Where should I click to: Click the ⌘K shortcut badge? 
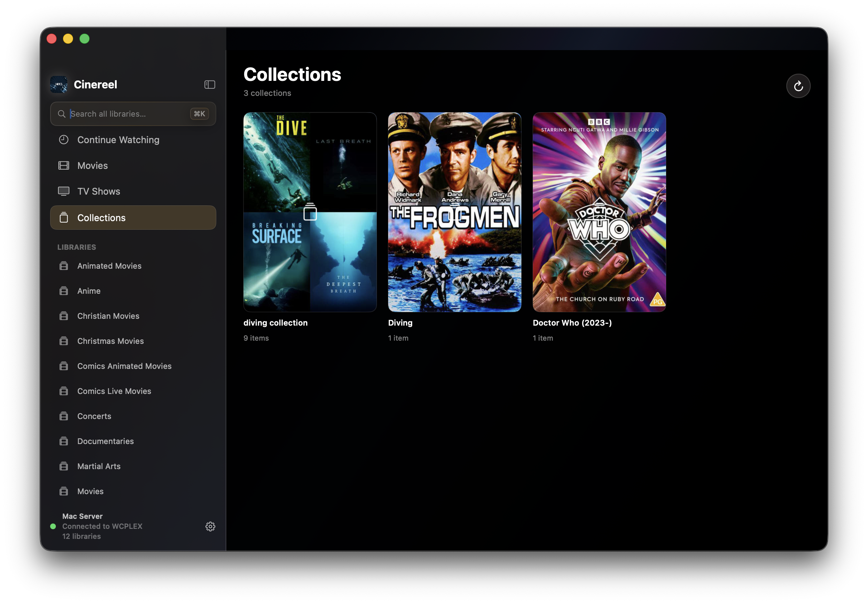tap(199, 114)
